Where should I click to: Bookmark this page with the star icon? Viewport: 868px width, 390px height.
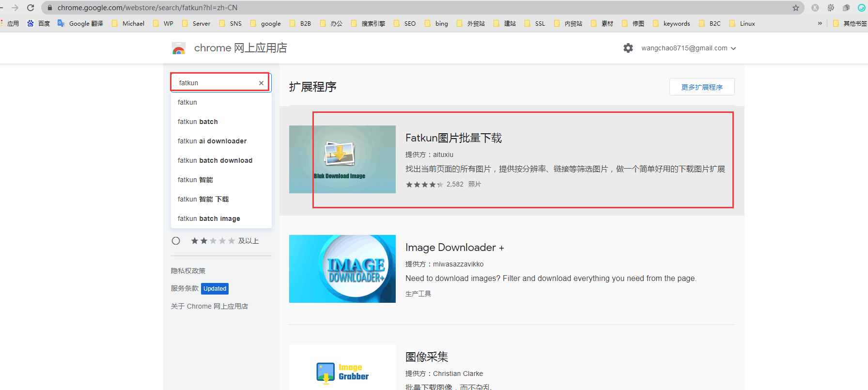pos(795,8)
